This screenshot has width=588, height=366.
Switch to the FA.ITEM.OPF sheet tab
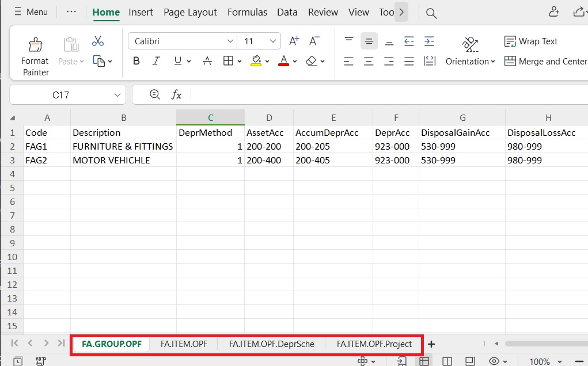pyautogui.click(x=184, y=344)
